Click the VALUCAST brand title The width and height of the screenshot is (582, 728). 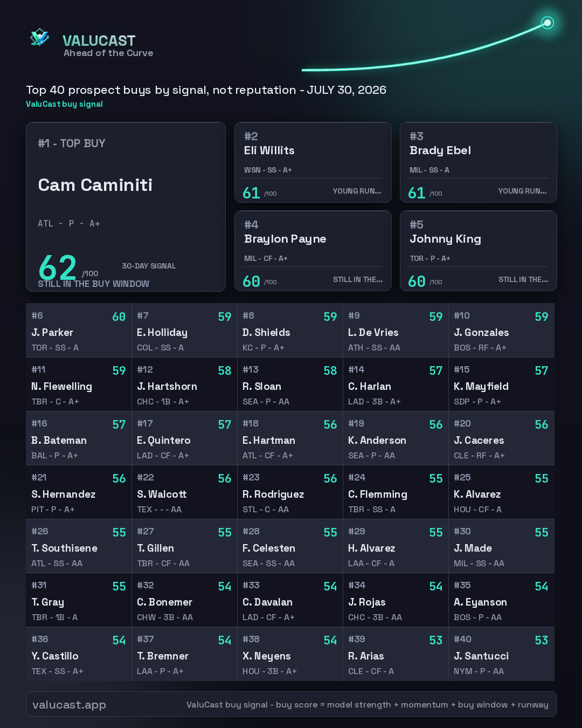[99, 40]
